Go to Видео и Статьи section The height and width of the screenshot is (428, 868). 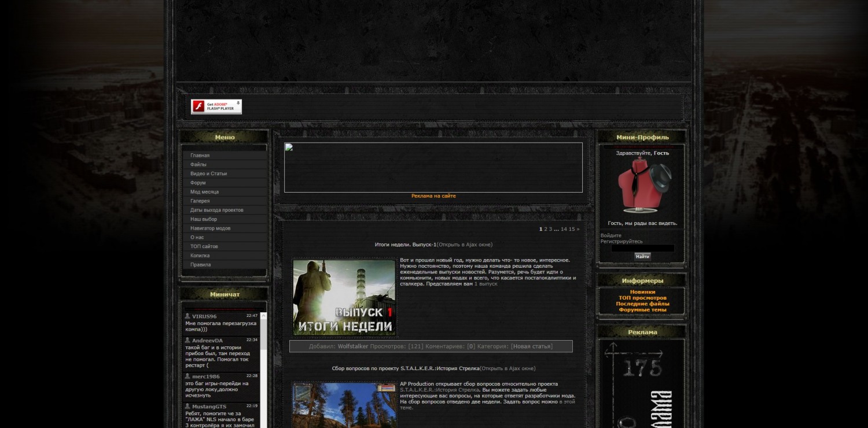click(x=225, y=174)
